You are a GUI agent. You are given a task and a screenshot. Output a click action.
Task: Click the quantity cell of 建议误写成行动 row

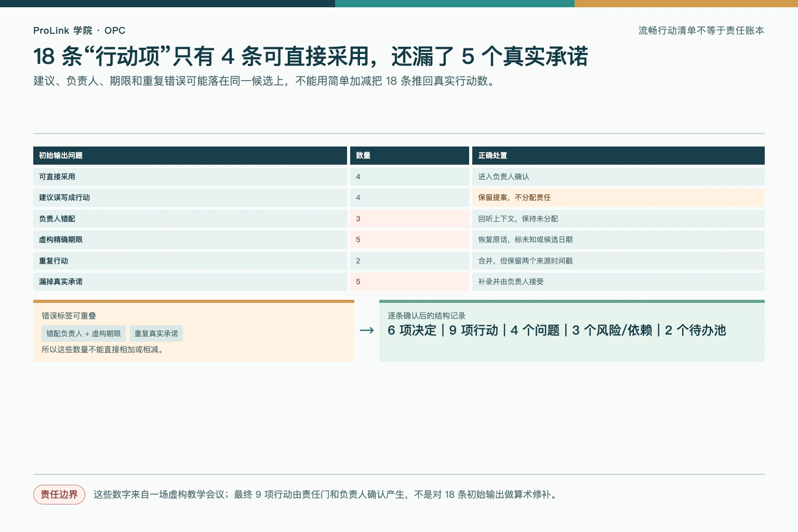pos(409,197)
